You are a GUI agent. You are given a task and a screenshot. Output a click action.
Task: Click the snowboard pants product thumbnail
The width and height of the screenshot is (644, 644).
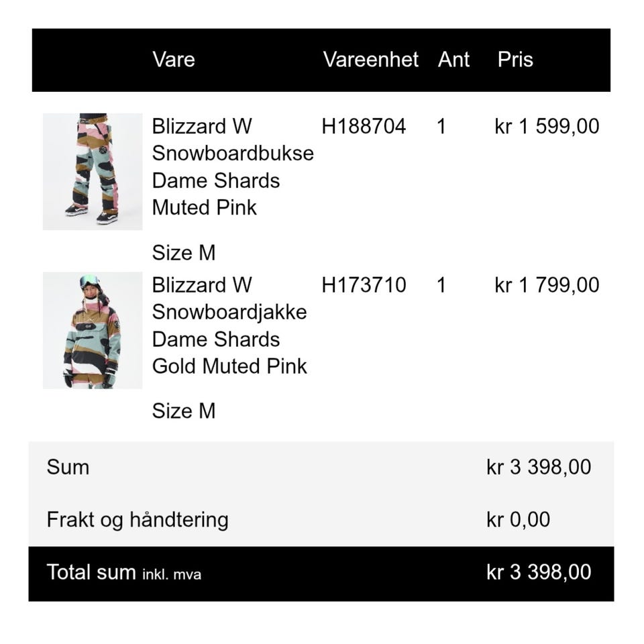(93, 171)
